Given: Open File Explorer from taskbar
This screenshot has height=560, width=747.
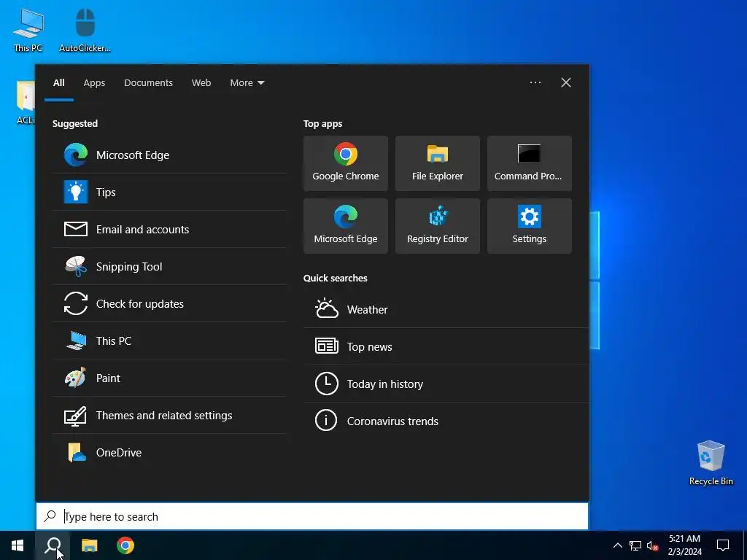Looking at the screenshot, I should pos(89,545).
